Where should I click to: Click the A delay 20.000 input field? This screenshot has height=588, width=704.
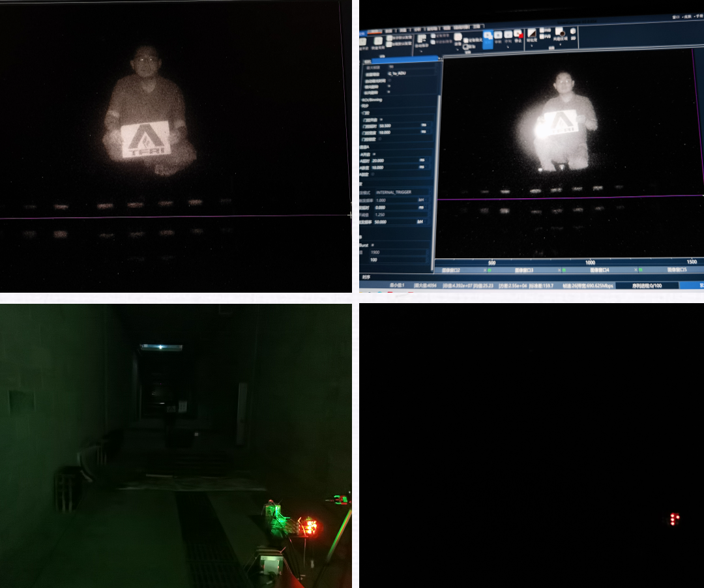click(395, 160)
